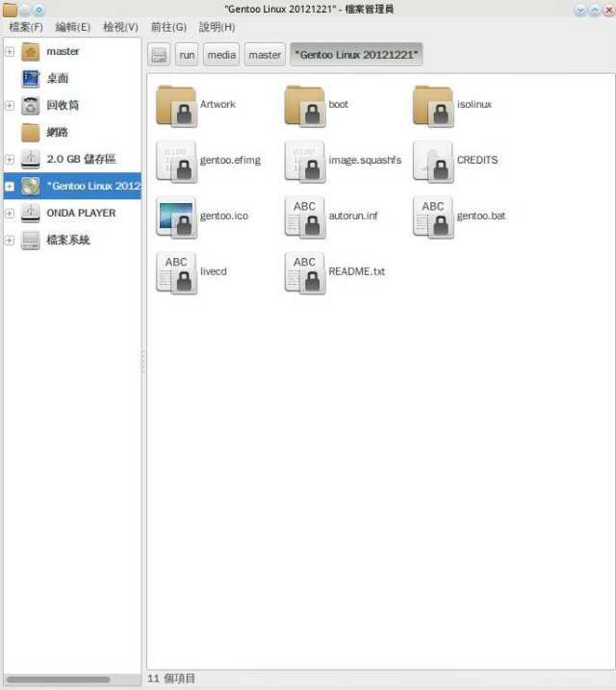Click the '11 個項目' status bar text
This screenshot has width=616, height=690.
(171, 678)
